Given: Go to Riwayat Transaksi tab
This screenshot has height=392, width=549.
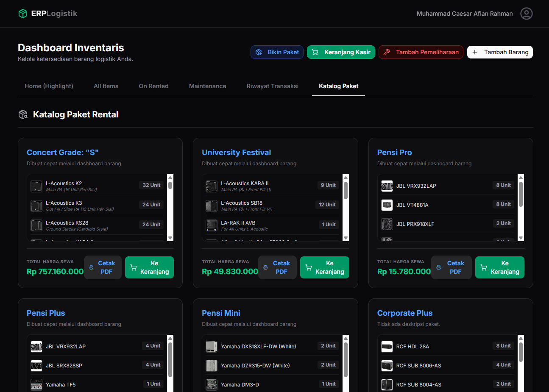Looking at the screenshot, I should point(273,86).
